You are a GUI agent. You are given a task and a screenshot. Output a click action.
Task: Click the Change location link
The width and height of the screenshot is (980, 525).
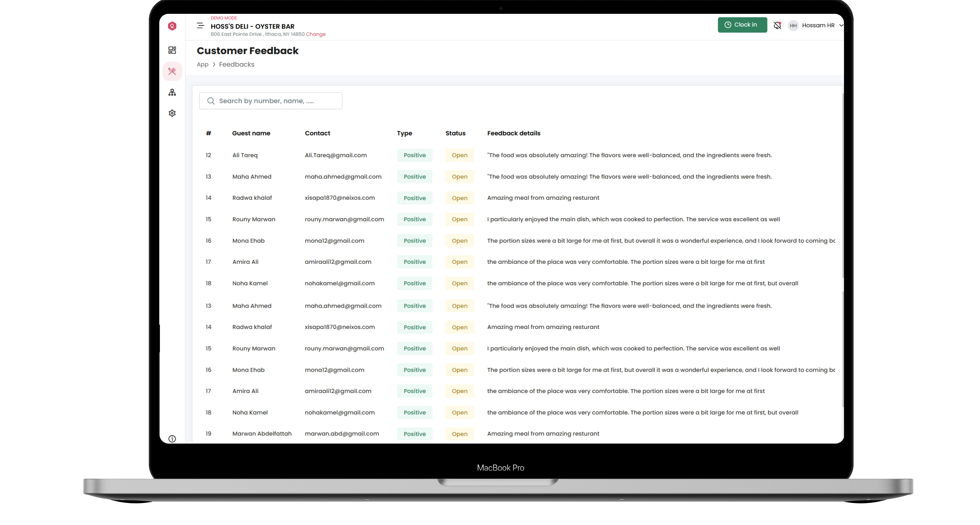pos(316,34)
